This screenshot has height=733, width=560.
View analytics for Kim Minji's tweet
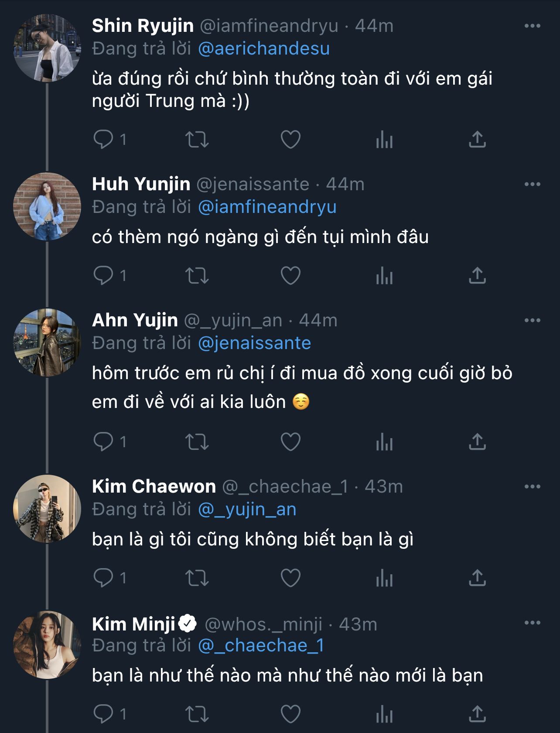384,714
